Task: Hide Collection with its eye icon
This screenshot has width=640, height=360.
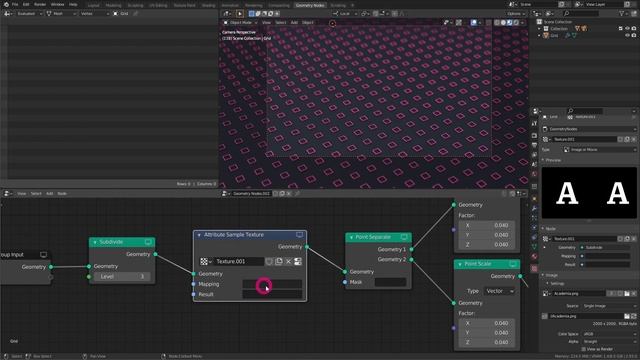Action: (x=627, y=29)
